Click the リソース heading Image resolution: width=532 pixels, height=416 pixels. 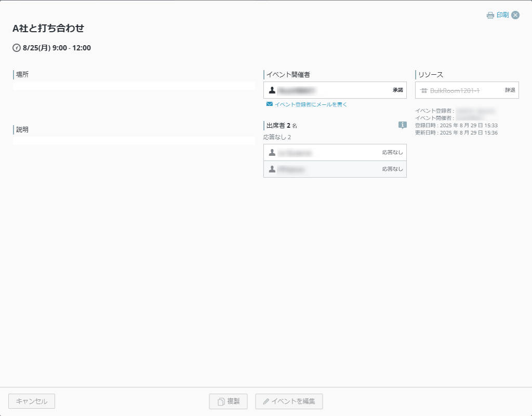point(431,75)
